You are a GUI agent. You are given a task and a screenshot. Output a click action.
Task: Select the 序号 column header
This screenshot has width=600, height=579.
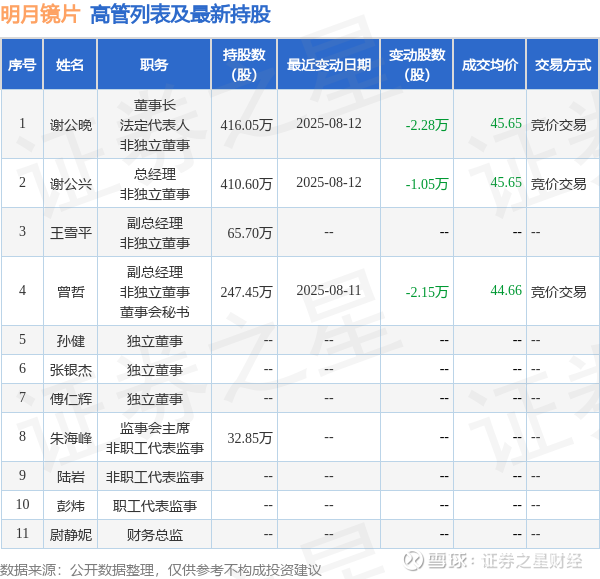(x=22, y=65)
